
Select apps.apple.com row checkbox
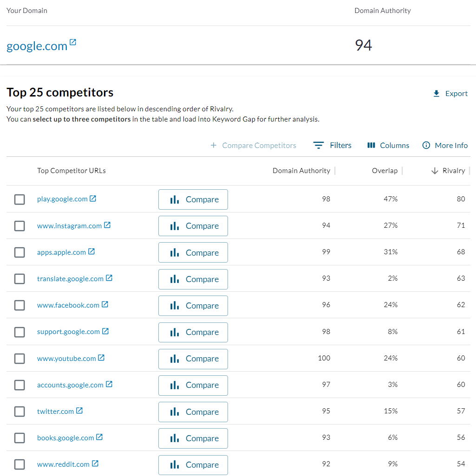coord(20,252)
